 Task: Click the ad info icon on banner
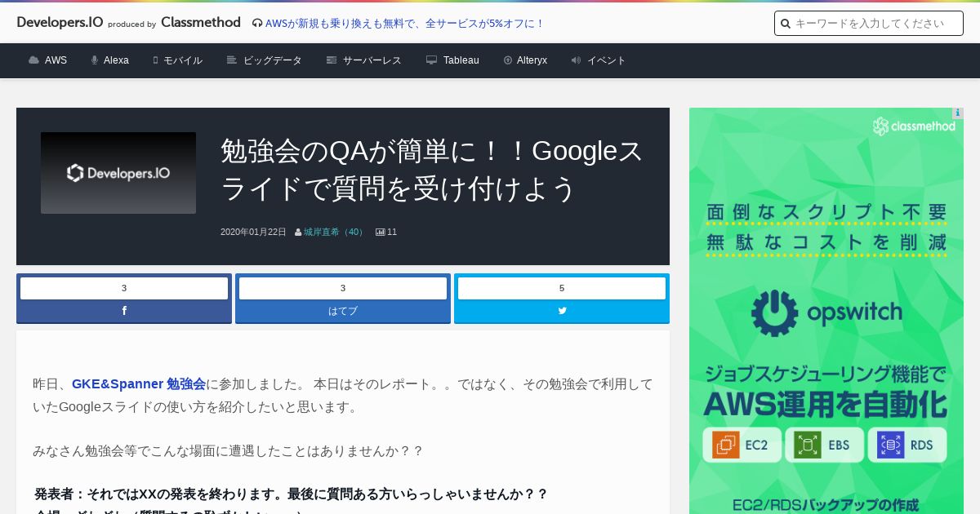click(958, 113)
